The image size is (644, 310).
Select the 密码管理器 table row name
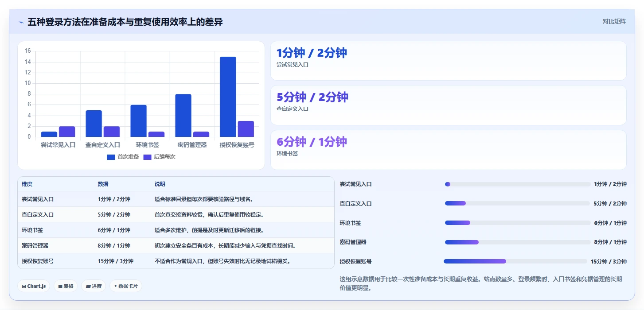(35, 246)
